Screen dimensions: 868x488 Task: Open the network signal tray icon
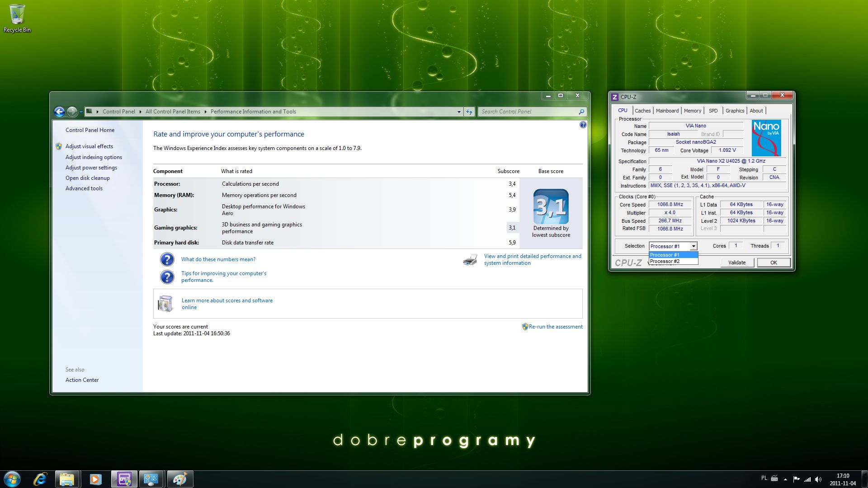click(x=807, y=479)
